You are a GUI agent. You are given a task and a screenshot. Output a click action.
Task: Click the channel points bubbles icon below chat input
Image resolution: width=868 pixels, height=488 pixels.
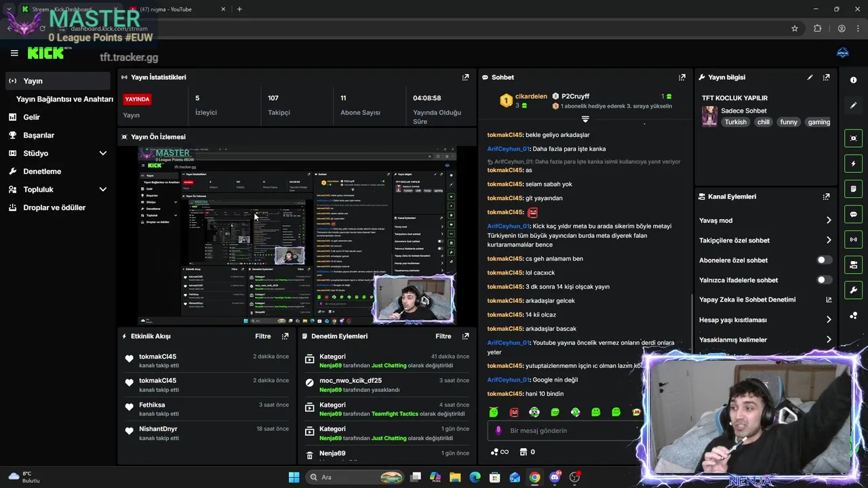click(494, 452)
